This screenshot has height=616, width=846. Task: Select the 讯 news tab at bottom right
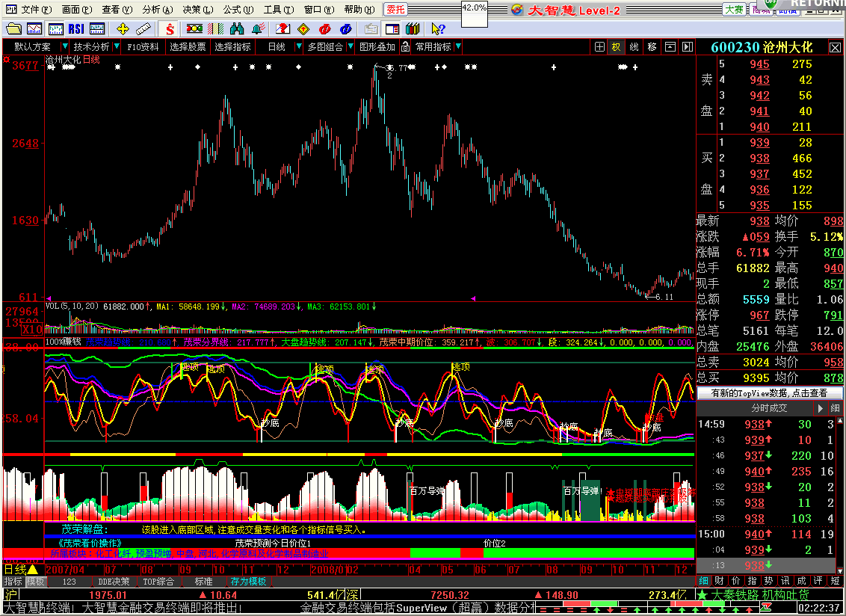pos(785,581)
